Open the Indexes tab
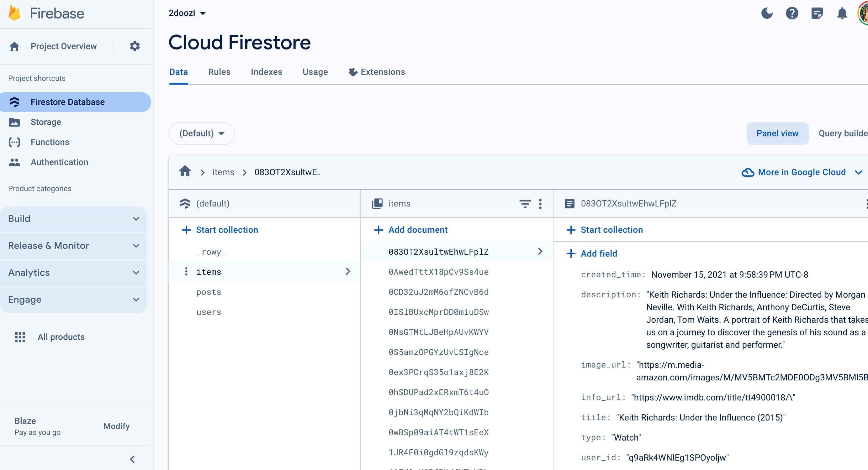Screen dimensions: 868x470 pos(266,72)
